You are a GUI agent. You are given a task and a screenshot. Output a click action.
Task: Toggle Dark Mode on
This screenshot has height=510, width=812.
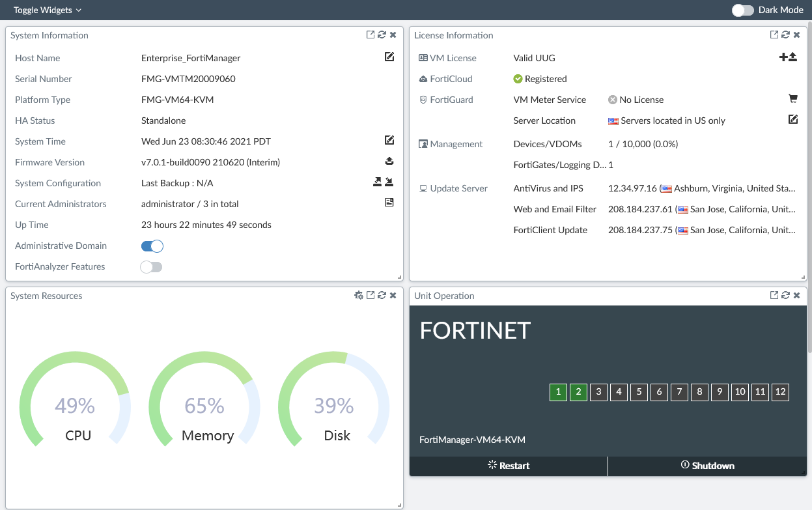(x=742, y=10)
